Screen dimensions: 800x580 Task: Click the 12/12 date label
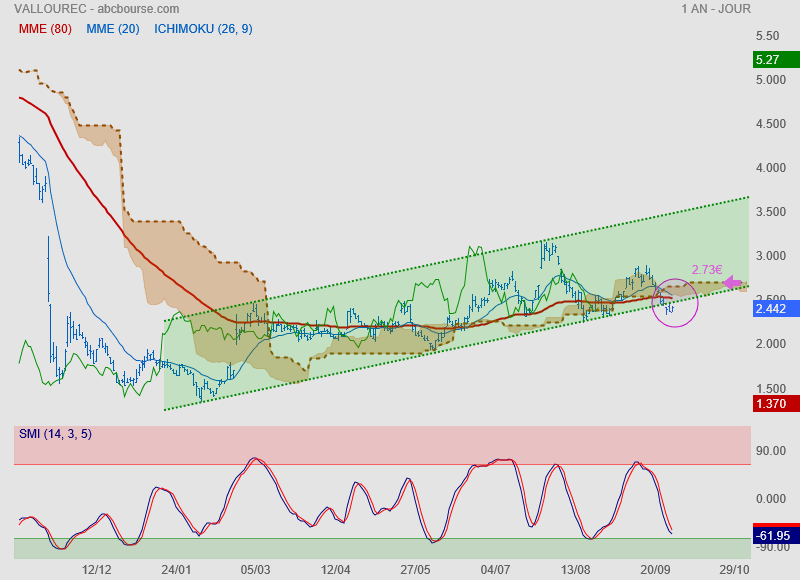tap(96, 570)
